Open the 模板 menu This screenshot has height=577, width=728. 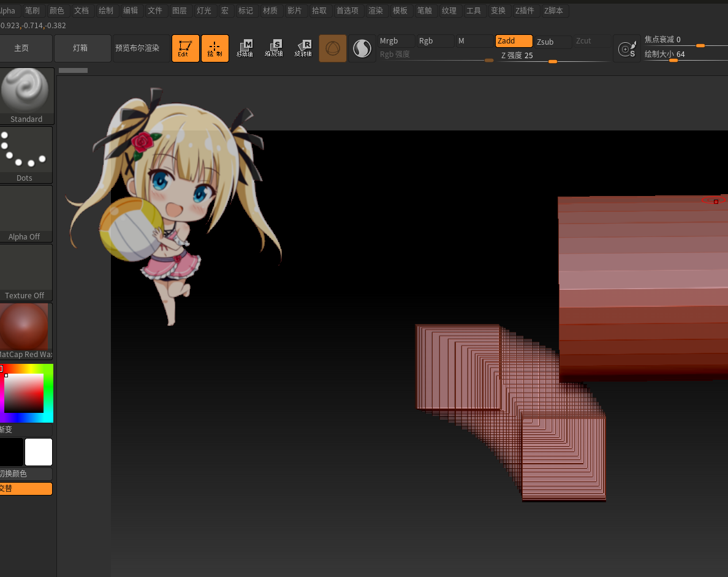(401, 10)
